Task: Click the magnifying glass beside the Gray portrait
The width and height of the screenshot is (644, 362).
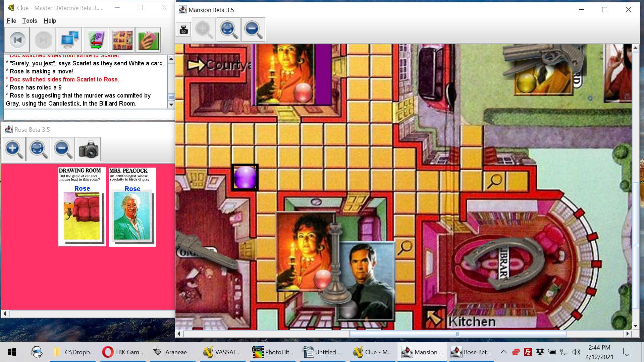Action: tap(405, 248)
